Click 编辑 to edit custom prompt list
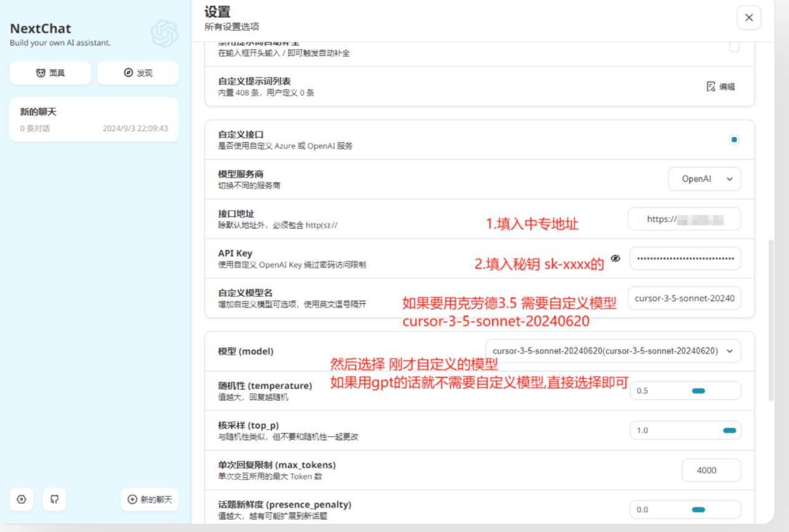 720,87
